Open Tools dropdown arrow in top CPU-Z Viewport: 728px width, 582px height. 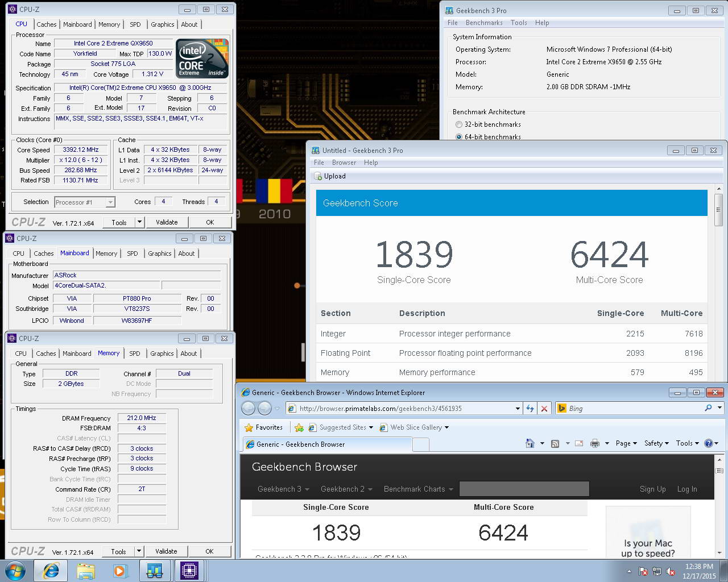139,222
